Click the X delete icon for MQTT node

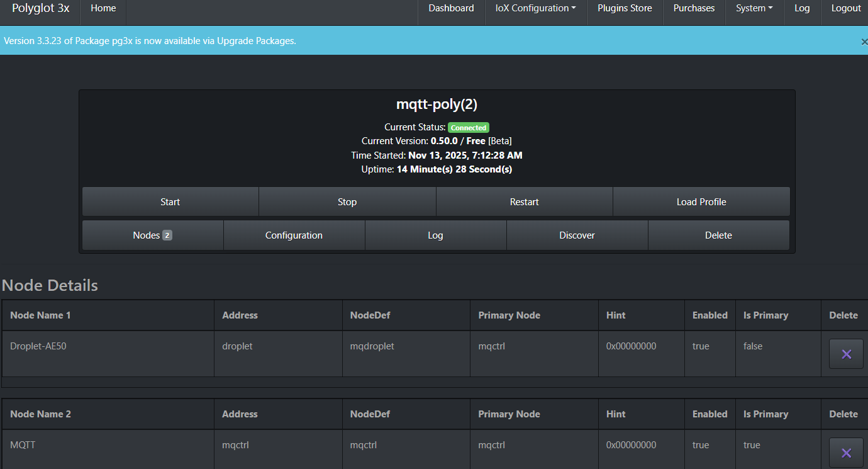click(846, 453)
